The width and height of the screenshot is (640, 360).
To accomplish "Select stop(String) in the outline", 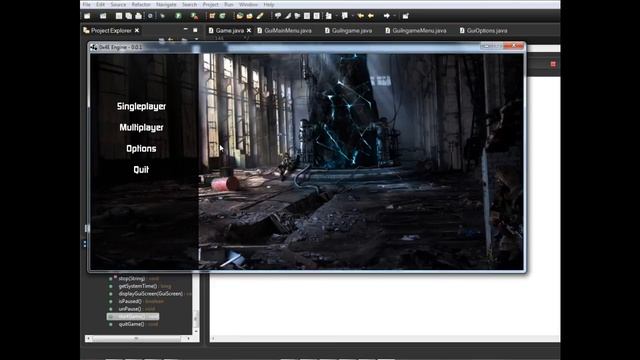I will click(131, 278).
